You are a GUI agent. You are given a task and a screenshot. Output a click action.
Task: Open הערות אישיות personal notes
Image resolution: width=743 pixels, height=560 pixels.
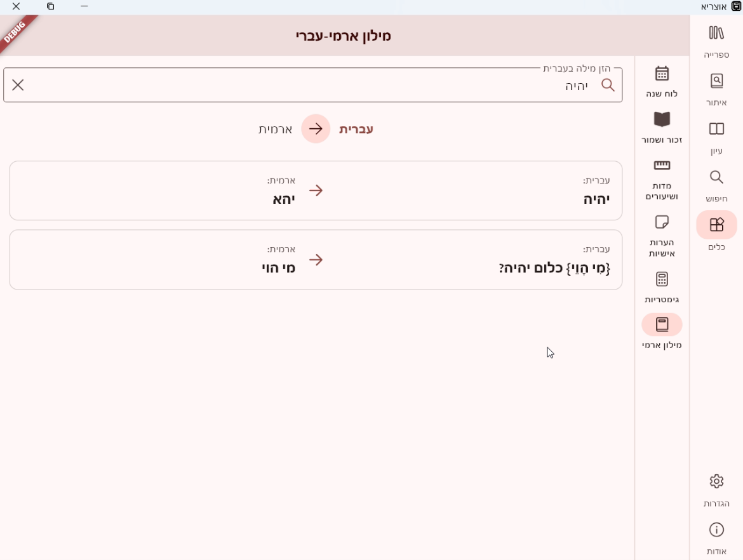coord(662,223)
